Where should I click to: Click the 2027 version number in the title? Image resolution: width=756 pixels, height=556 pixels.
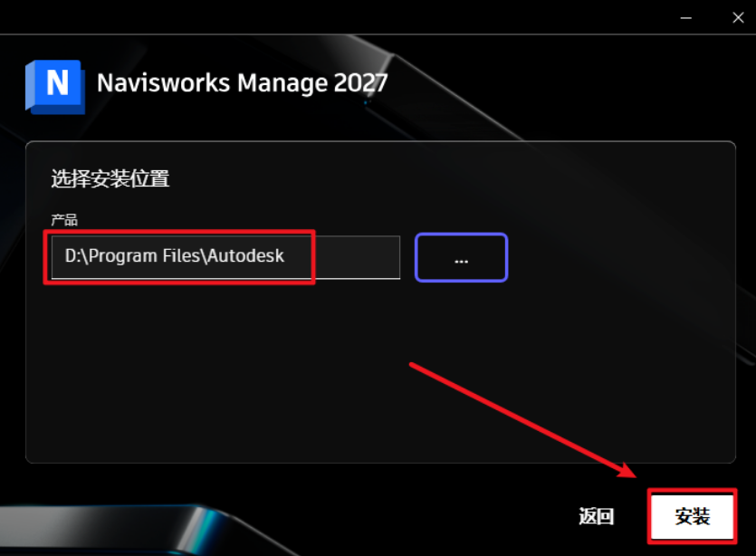click(360, 83)
